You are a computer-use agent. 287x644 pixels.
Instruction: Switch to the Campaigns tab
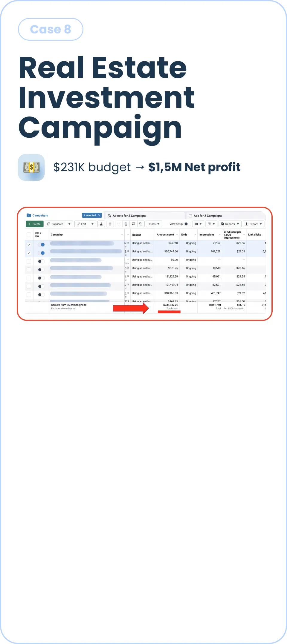[x=40, y=215]
